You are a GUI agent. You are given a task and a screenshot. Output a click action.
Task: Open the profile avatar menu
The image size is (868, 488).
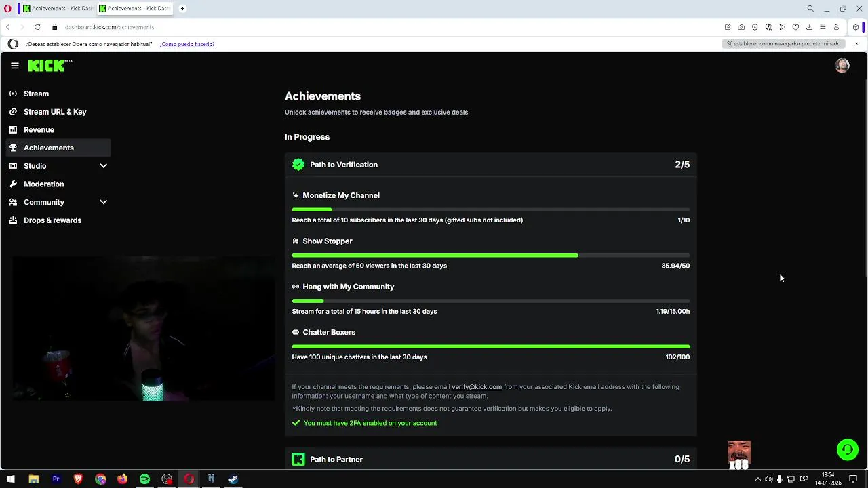(x=842, y=65)
